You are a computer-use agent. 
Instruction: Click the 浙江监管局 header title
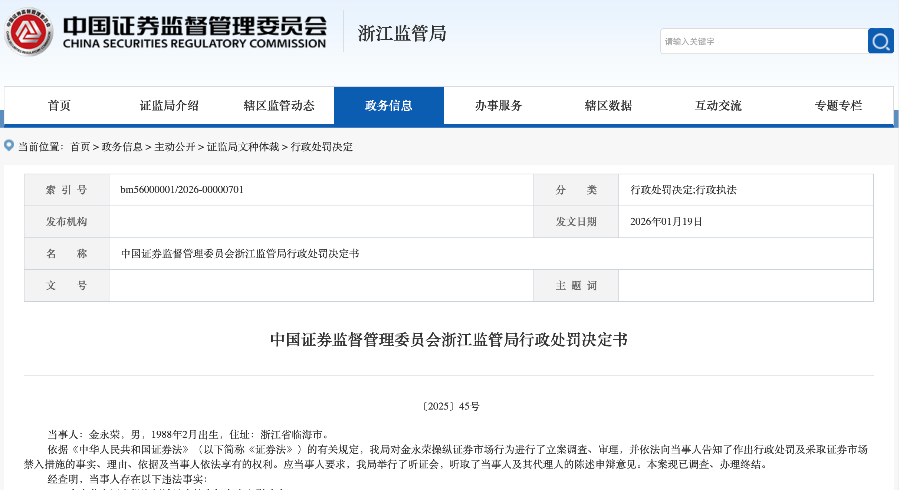click(x=402, y=33)
